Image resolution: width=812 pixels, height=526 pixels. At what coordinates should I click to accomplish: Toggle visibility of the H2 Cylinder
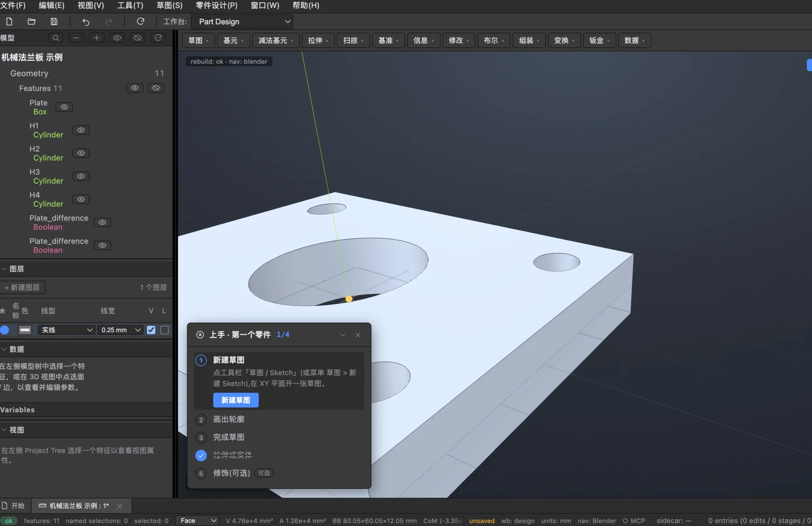coord(81,153)
